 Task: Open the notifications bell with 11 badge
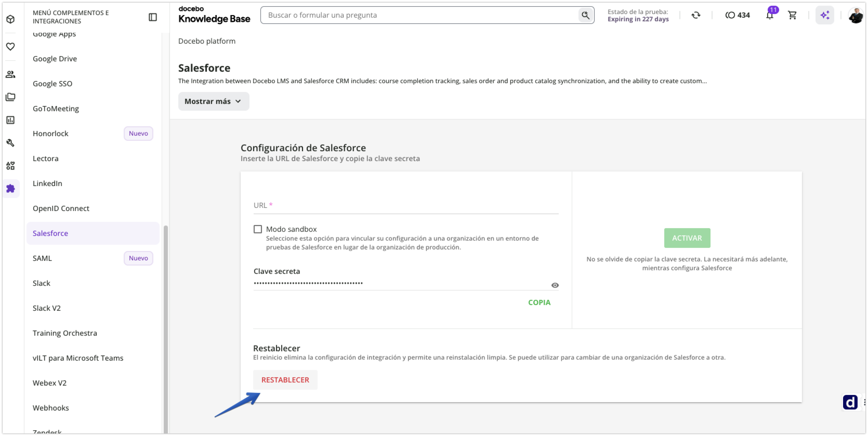pos(770,15)
